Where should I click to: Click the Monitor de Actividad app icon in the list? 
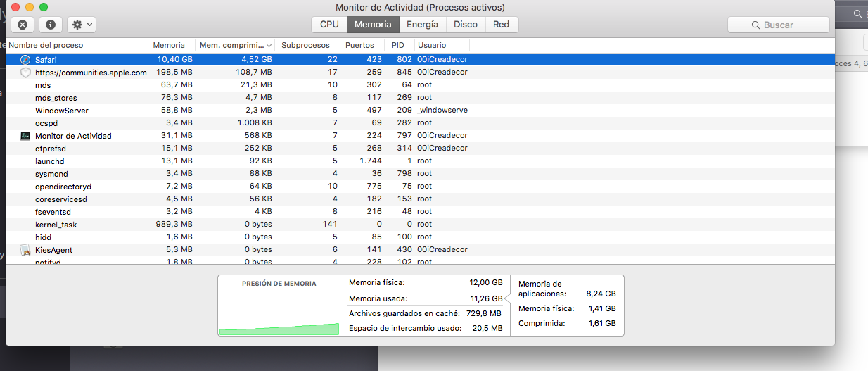click(x=25, y=136)
